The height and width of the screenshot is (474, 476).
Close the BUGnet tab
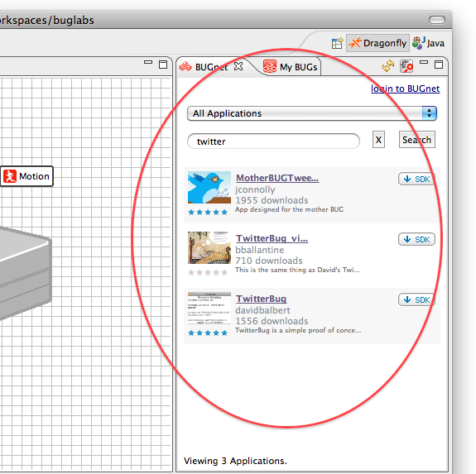(238, 66)
